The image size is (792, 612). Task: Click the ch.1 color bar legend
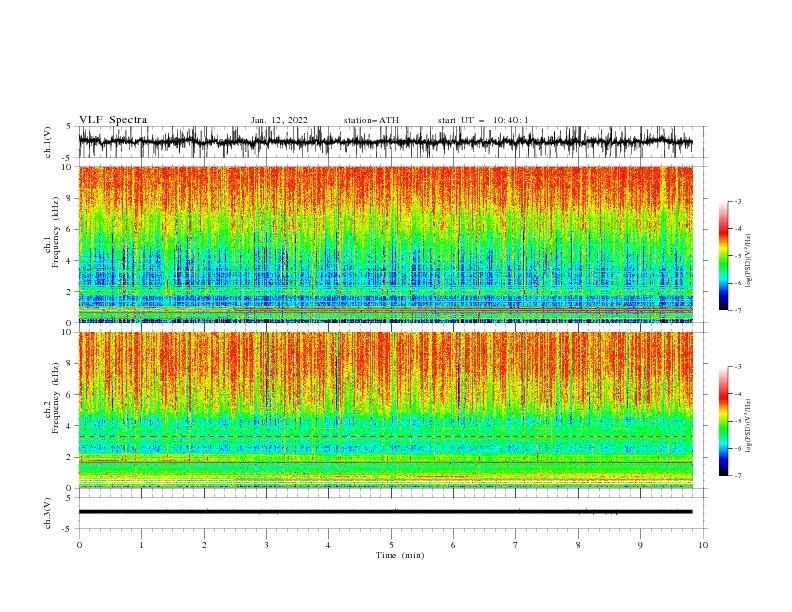click(723, 256)
